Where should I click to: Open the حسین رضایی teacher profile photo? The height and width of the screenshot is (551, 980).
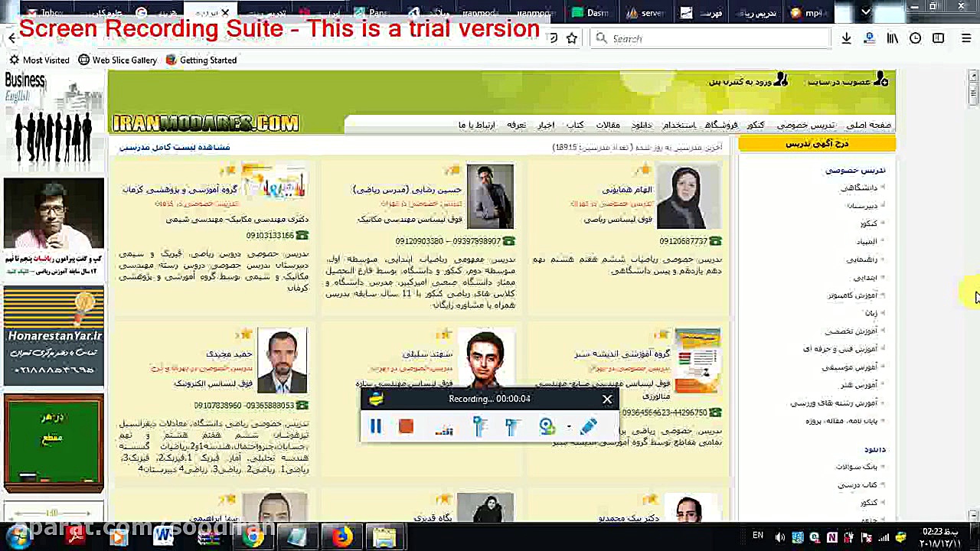(x=490, y=197)
